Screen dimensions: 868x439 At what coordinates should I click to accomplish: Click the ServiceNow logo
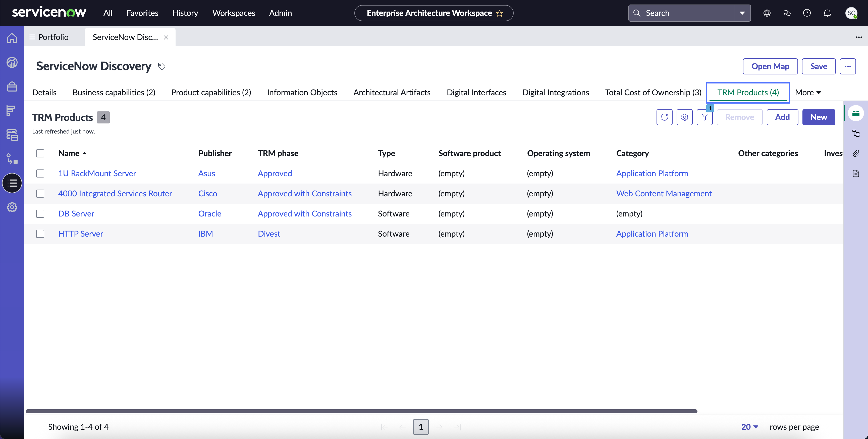click(x=49, y=13)
